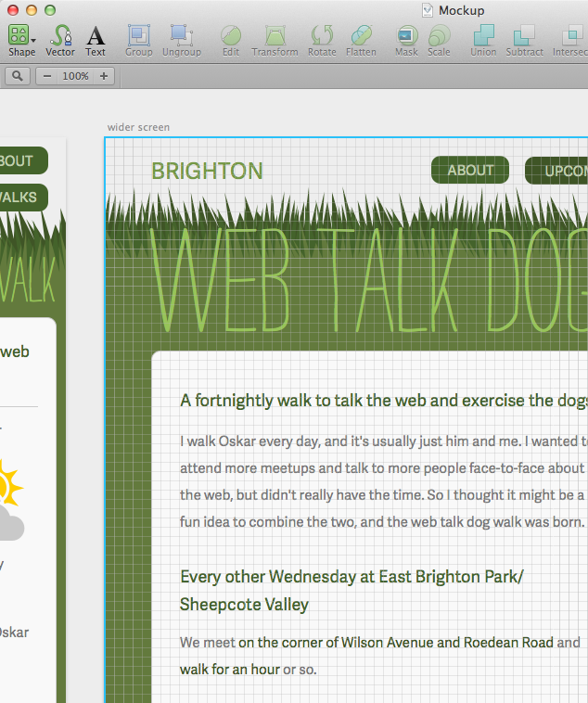The height and width of the screenshot is (703, 588).
Task: Select the "wider screen" artboard label
Action: click(x=138, y=127)
